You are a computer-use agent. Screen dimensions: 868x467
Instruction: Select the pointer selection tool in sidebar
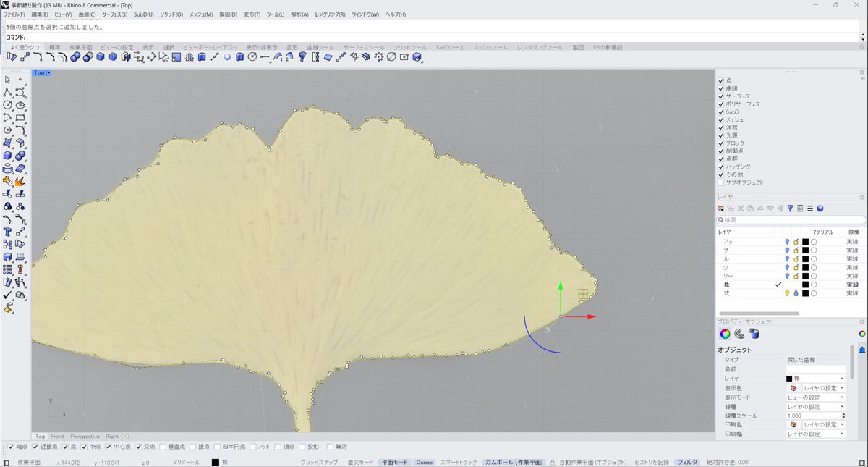click(x=8, y=79)
